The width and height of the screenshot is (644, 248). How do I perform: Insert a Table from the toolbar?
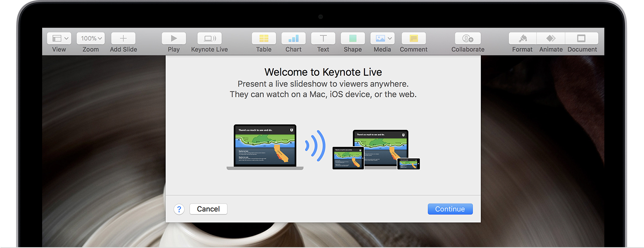pyautogui.click(x=264, y=38)
